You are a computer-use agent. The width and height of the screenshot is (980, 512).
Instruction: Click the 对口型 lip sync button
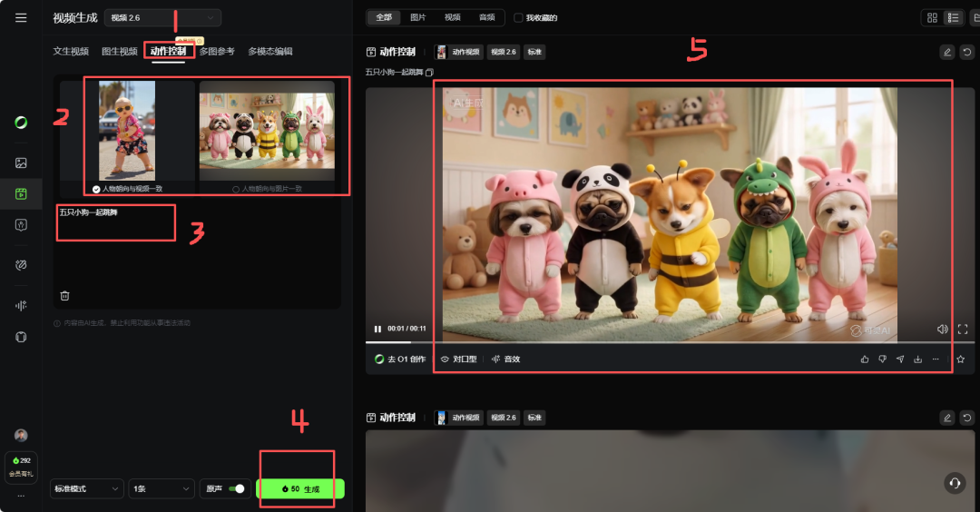coord(459,359)
